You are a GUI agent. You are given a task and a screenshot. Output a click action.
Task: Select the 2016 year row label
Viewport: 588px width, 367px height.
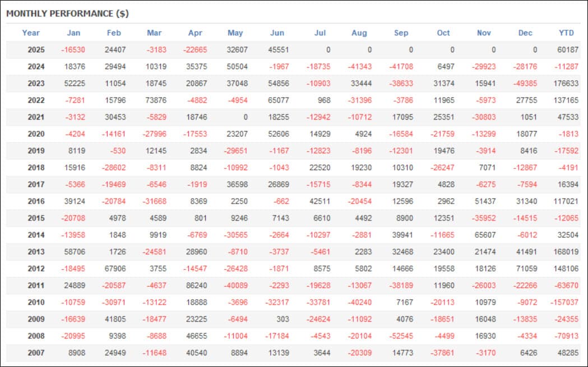(x=36, y=201)
